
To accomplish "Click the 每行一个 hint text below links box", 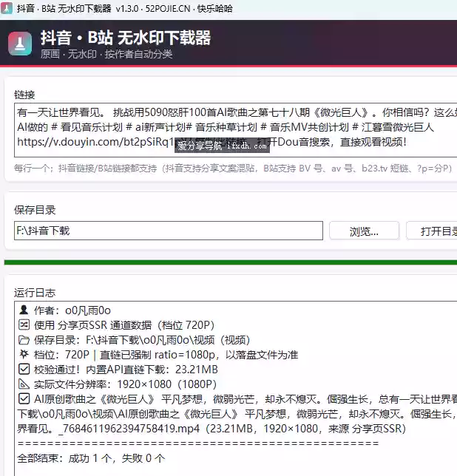I will click(x=233, y=169).
